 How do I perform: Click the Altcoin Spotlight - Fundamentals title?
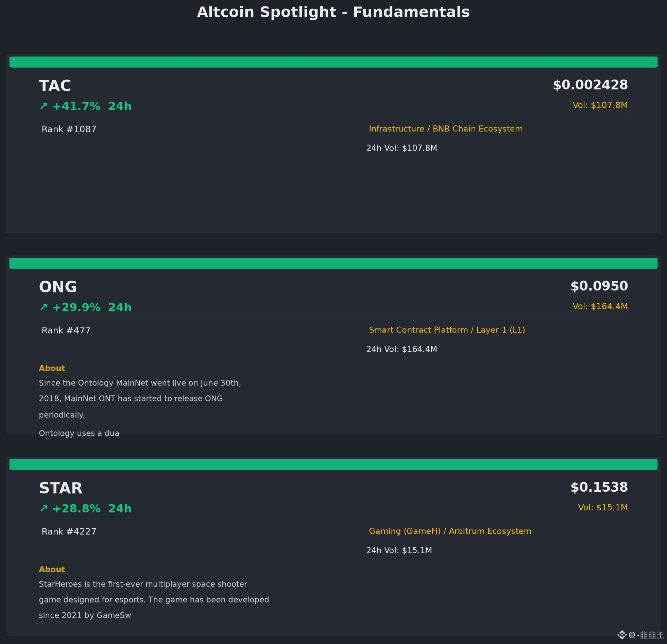333,12
